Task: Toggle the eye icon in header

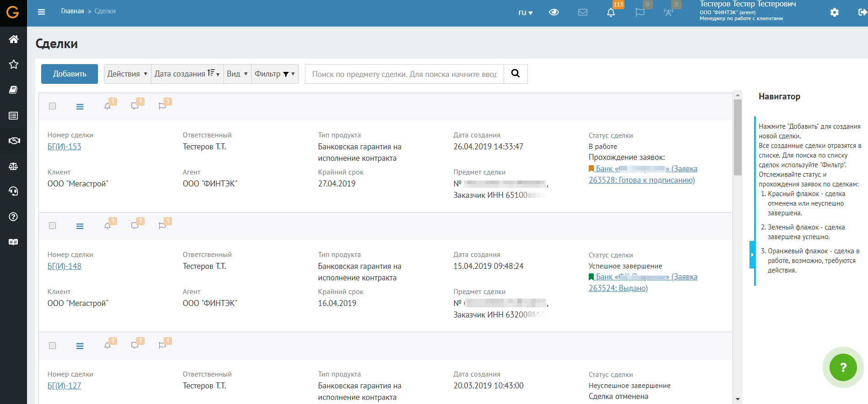Action: (554, 12)
